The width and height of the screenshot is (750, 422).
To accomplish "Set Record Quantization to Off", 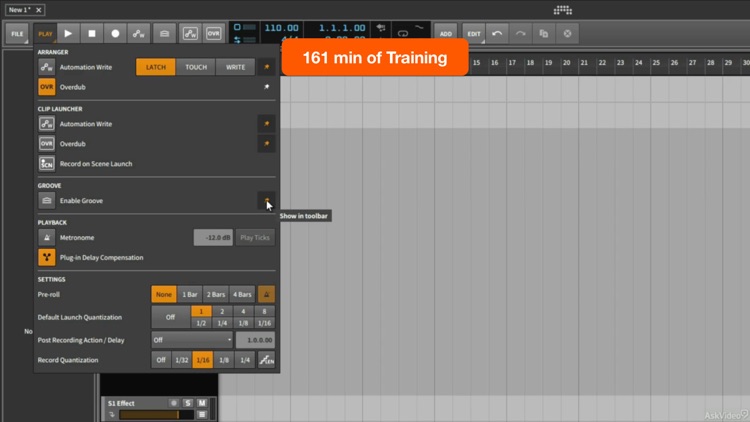I will click(x=161, y=360).
